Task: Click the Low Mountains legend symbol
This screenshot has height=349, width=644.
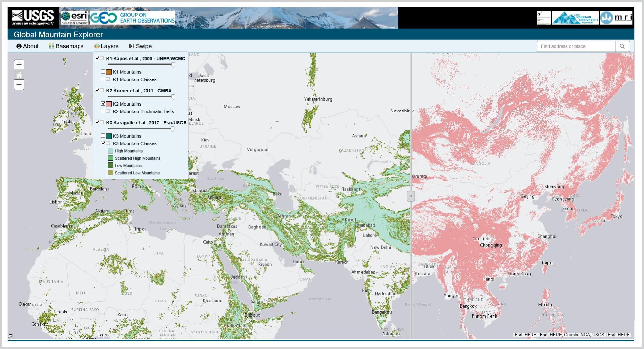Action: (x=111, y=166)
